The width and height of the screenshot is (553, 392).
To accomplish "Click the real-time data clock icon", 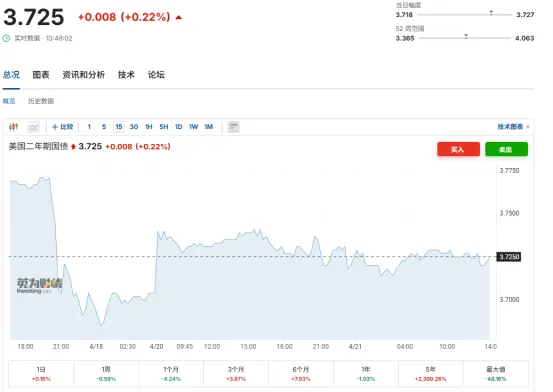I will (6, 38).
